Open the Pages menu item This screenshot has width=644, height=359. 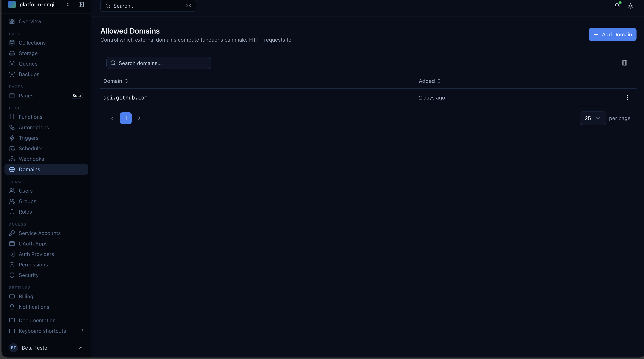pos(46,96)
